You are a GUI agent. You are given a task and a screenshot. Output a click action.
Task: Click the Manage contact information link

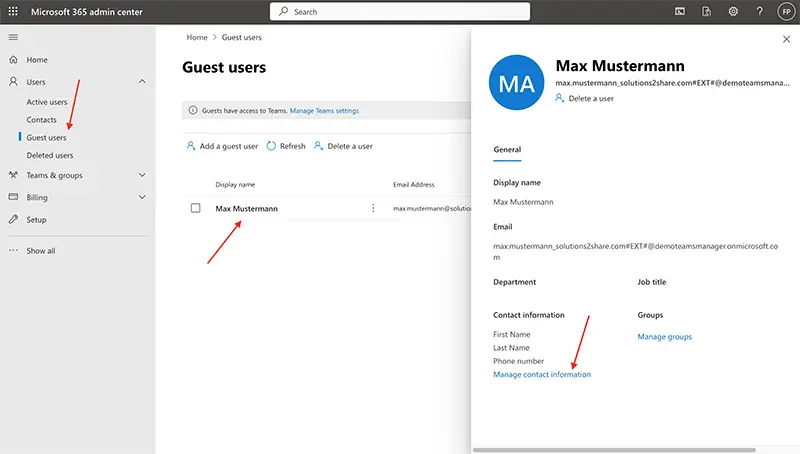542,374
